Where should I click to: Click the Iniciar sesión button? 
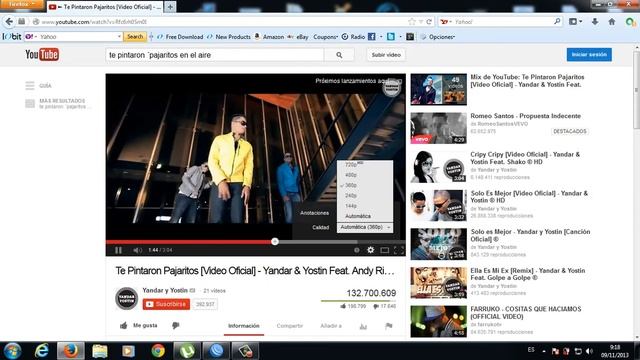tap(589, 54)
